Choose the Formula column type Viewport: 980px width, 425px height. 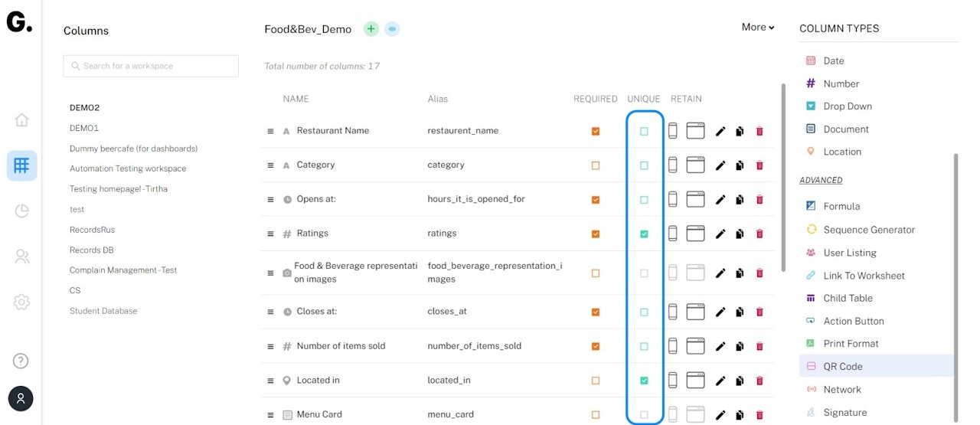841,206
